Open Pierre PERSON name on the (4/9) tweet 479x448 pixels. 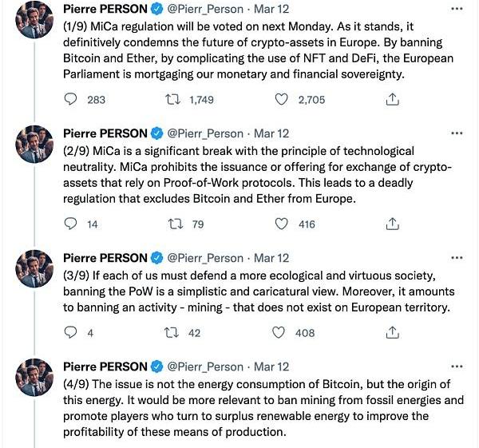(105, 367)
